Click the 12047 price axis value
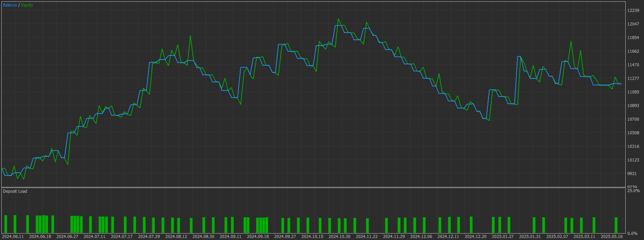 [x=633, y=24]
